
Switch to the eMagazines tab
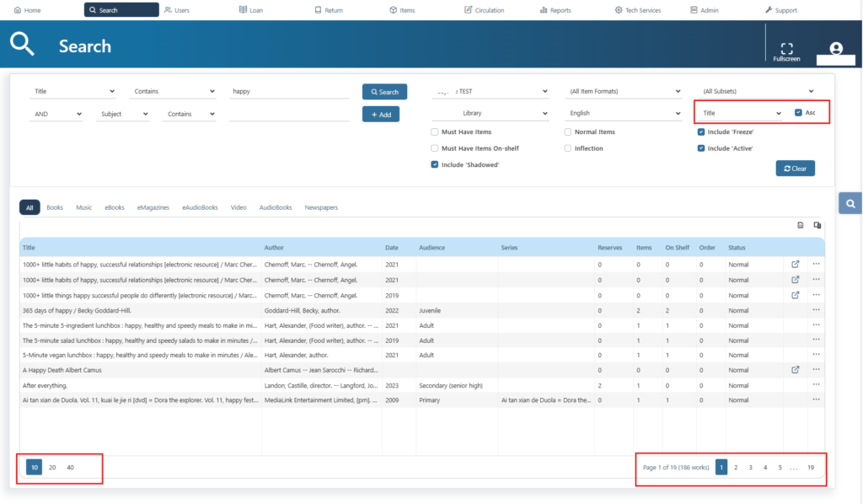(x=153, y=207)
